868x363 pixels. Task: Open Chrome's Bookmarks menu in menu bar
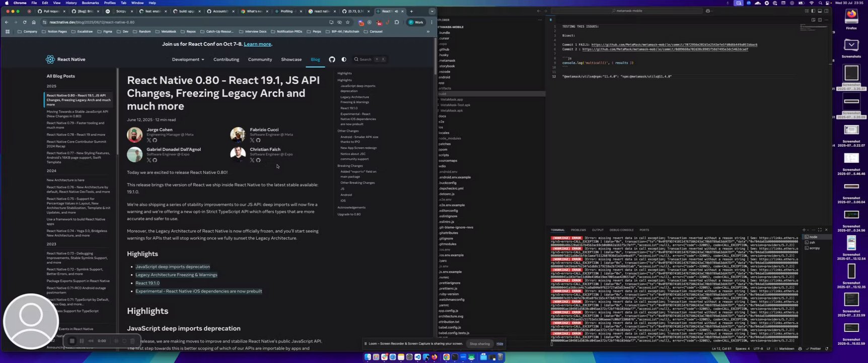tap(90, 3)
